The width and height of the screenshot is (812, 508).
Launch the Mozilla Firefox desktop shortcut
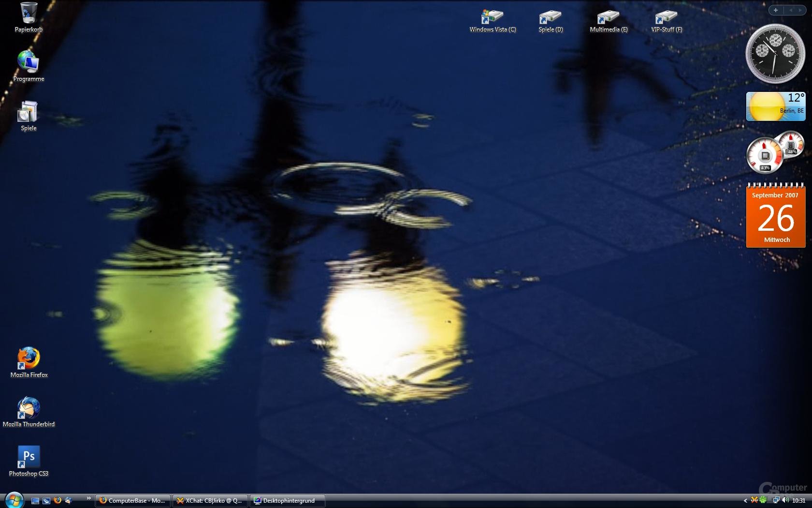pos(29,362)
